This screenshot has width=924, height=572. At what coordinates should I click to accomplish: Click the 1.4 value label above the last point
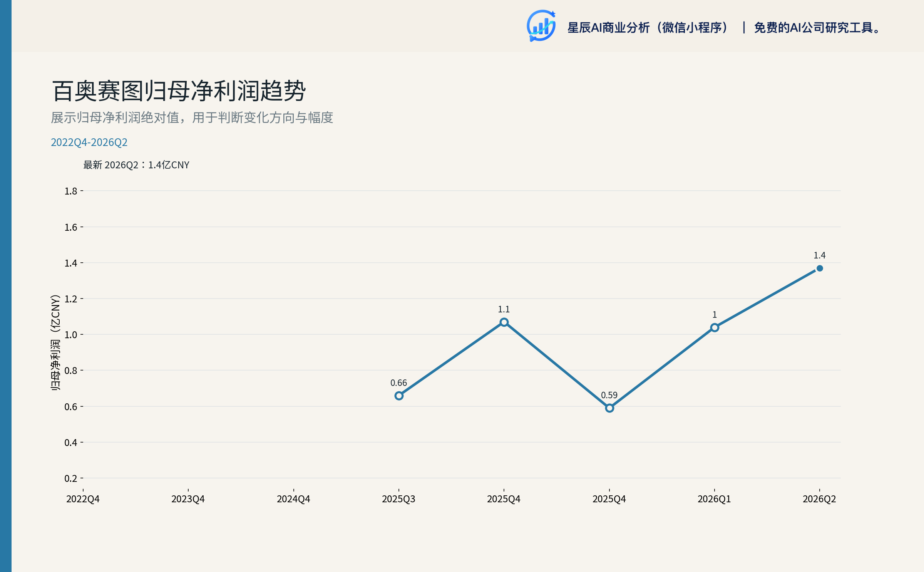[x=819, y=255]
